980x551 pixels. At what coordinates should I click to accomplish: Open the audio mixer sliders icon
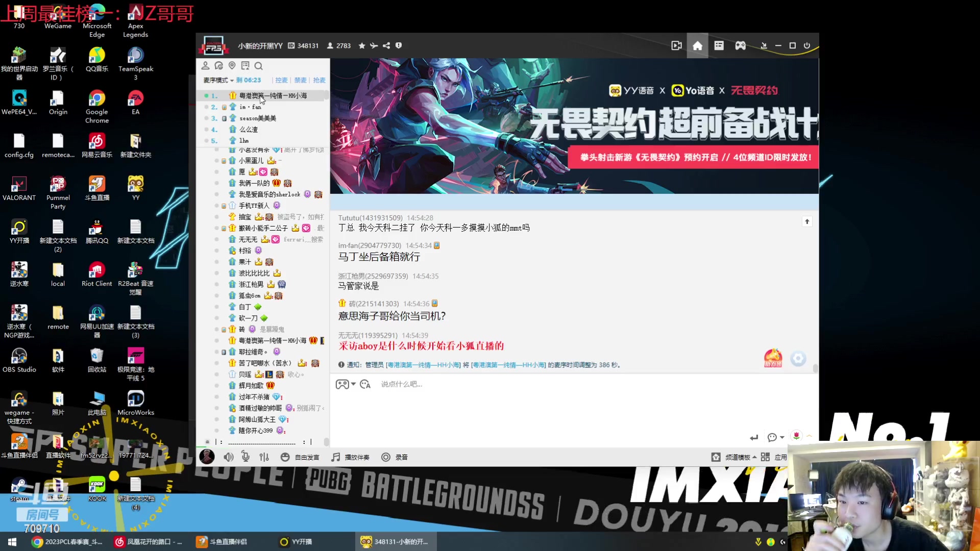click(264, 457)
